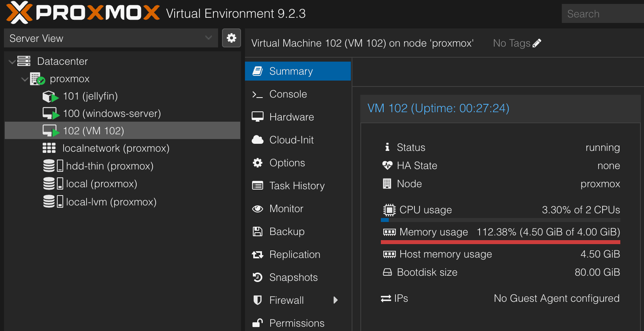Open tree settings gear button
Image resolution: width=644 pixels, height=331 pixels.
(232, 38)
